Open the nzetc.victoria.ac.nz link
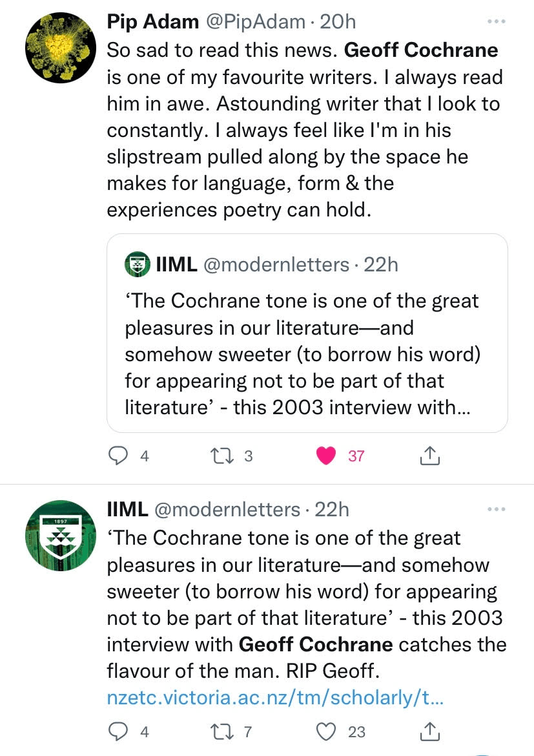The image size is (534, 756). pyautogui.click(x=274, y=698)
